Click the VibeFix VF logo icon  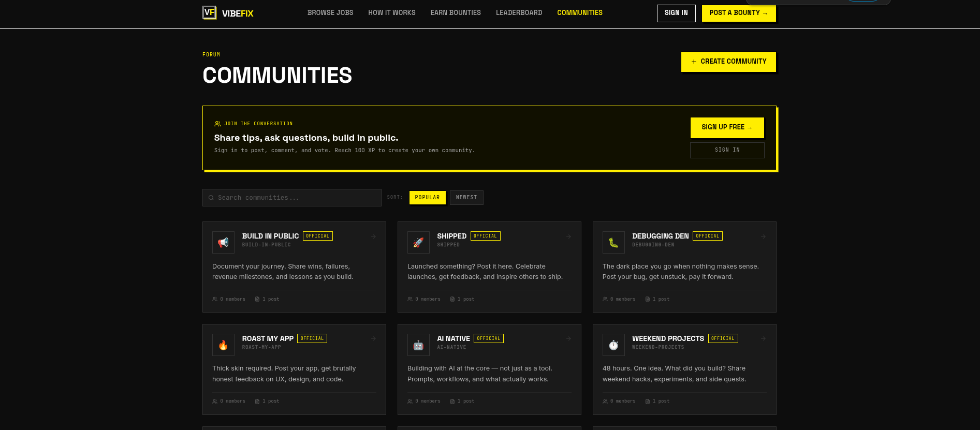(209, 12)
